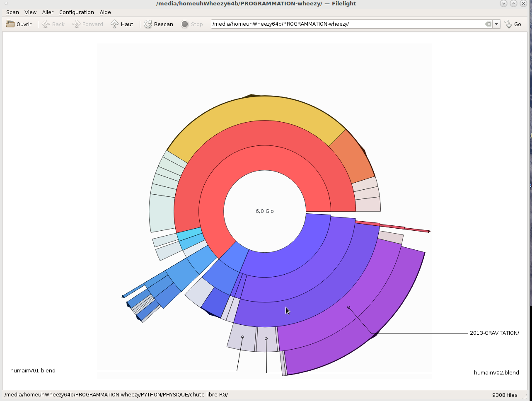Click the Back arrow icon
This screenshot has height=401, width=532.
pyautogui.click(x=46, y=24)
